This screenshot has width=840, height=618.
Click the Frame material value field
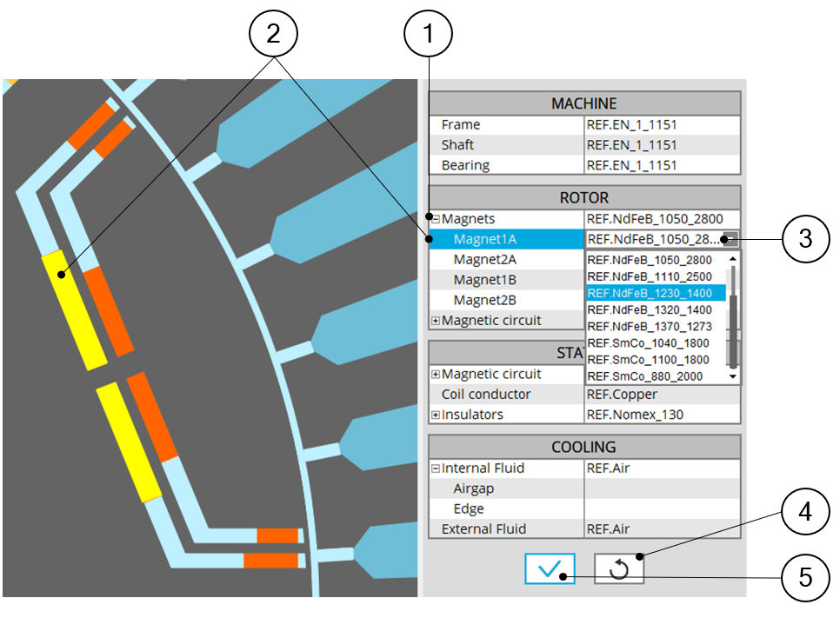pos(661,125)
